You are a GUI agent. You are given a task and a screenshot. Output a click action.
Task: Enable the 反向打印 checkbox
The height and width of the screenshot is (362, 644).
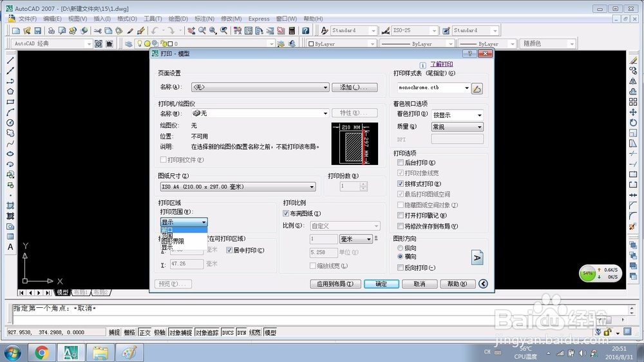401,267
